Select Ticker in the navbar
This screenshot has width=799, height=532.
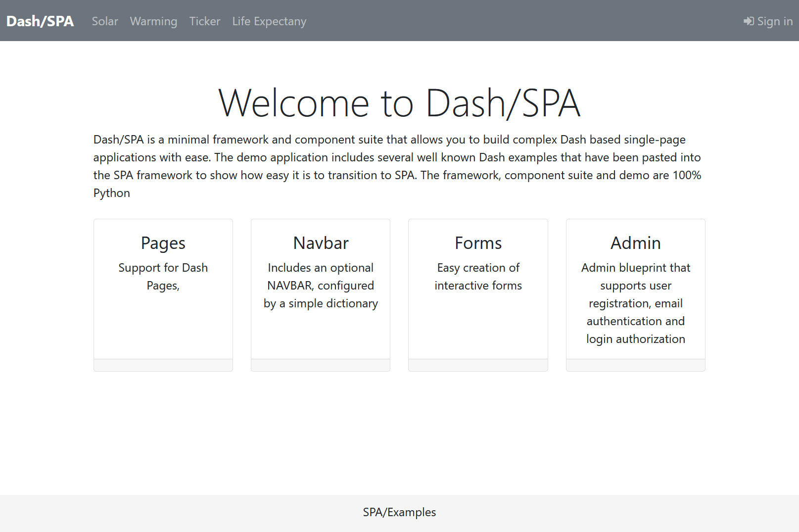(x=205, y=21)
